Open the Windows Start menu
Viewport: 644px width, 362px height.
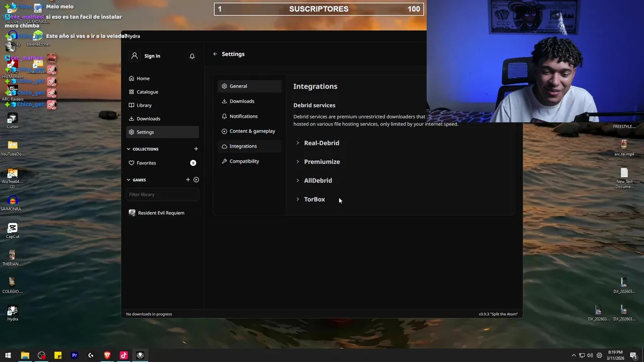[8, 355]
